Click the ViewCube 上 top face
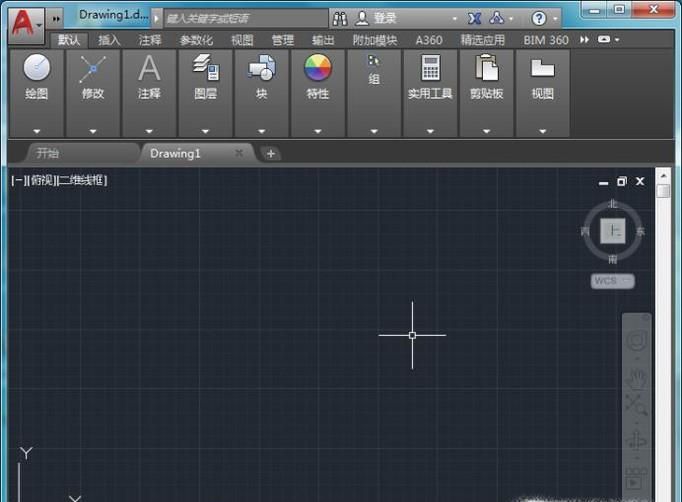The image size is (682, 502). (612, 231)
